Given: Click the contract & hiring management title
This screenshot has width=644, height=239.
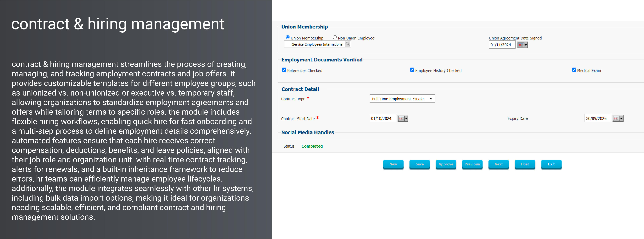Looking at the screenshot, I should pos(118,24).
